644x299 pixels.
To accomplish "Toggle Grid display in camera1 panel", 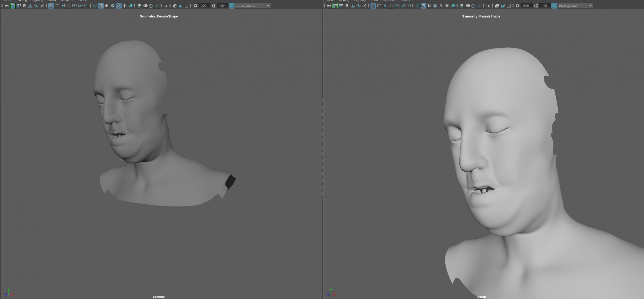I will pyautogui.click(x=51, y=6).
